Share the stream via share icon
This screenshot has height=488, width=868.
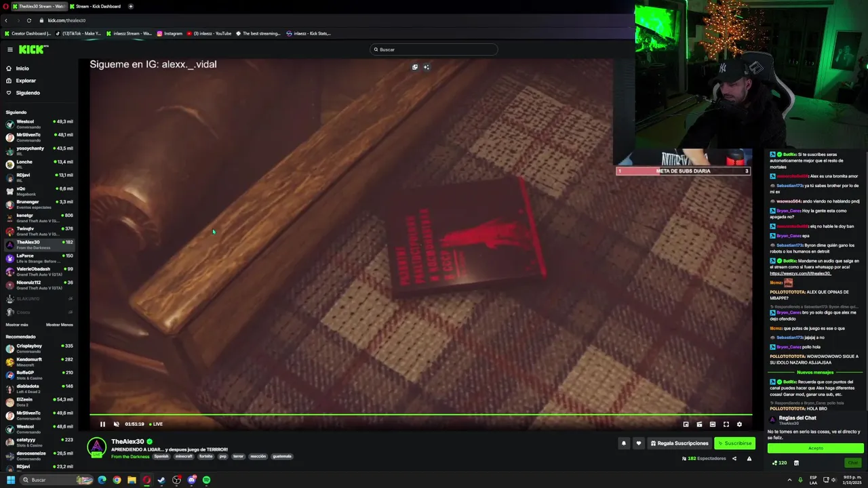pos(734,459)
